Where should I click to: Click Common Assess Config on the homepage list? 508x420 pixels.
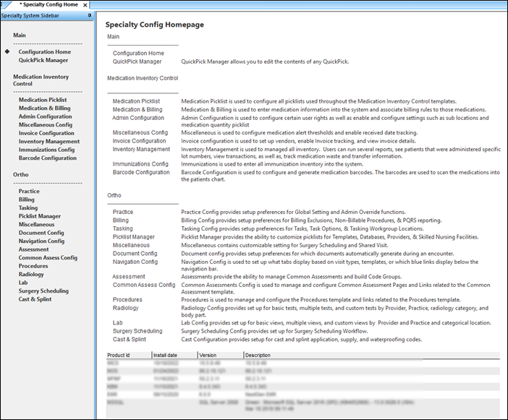144,285
